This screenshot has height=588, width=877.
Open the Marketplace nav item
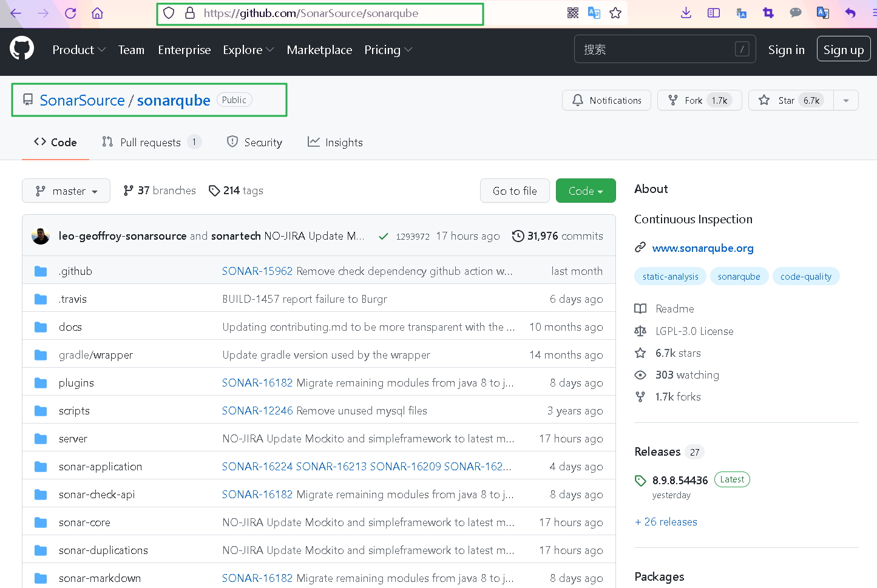pyautogui.click(x=319, y=50)
